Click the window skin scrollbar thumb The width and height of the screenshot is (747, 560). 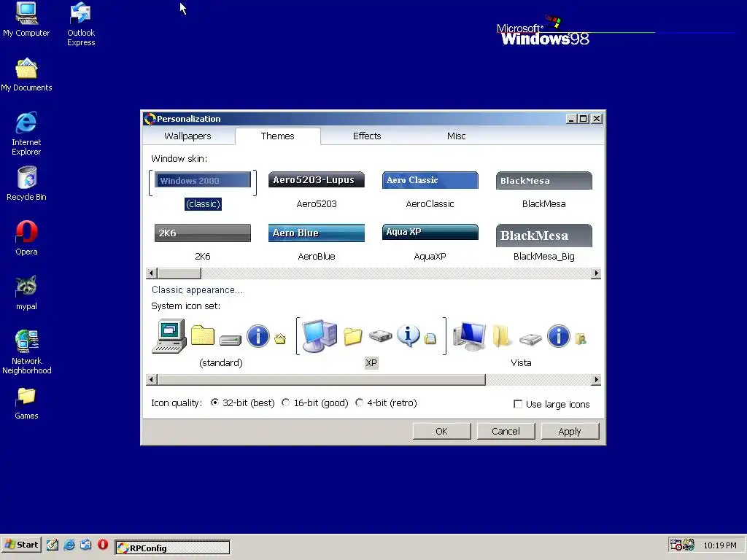click(179, 273)
